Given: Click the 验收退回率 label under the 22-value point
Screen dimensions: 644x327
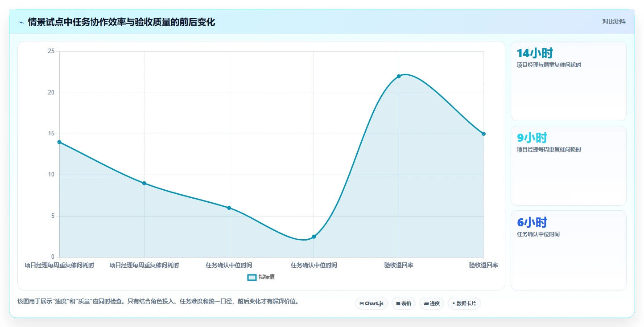Looking at the screenshot, I should (399, 266).
